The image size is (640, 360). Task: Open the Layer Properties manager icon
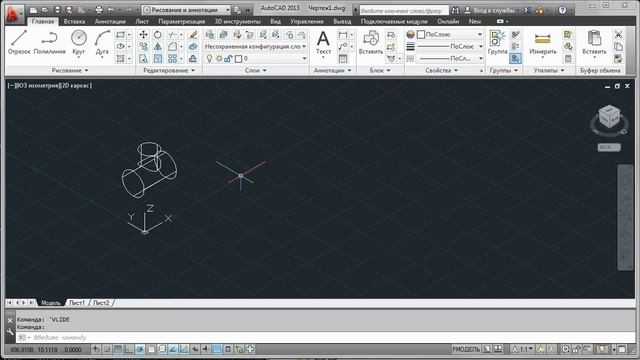click(x=209, y=35)
